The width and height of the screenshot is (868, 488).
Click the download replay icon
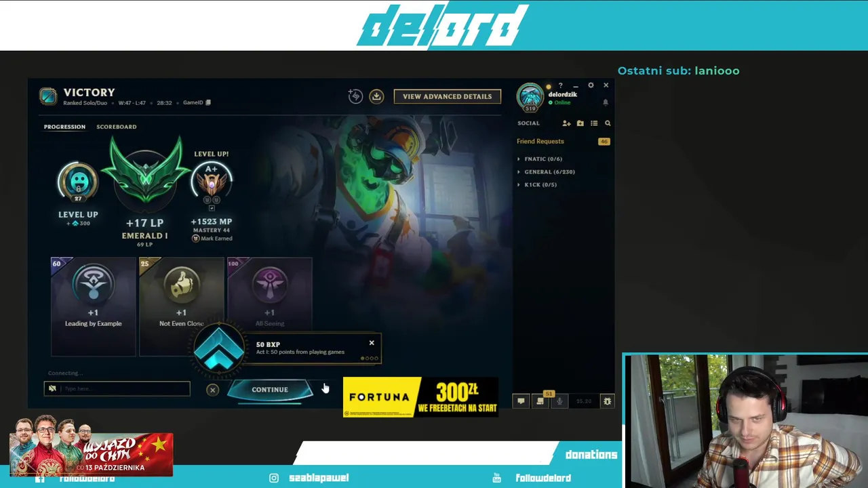[376, 96]
